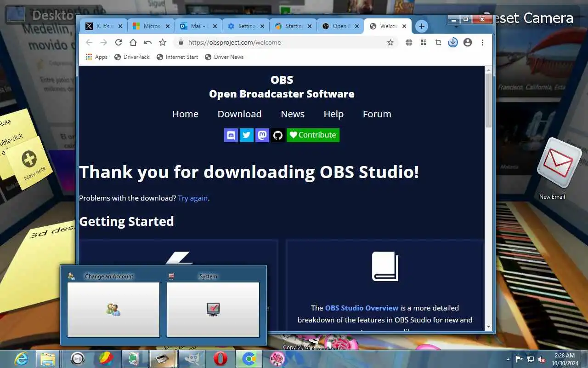Screen dimensions: 588x368
Task: Open a new browser tab with plus button
Action: [x=422, y=26]
